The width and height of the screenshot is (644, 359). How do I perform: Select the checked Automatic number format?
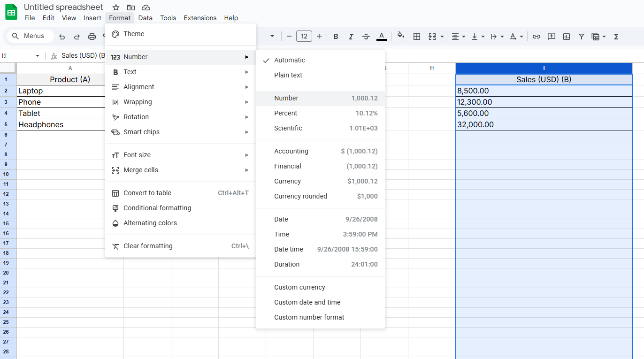pos(290,60)
